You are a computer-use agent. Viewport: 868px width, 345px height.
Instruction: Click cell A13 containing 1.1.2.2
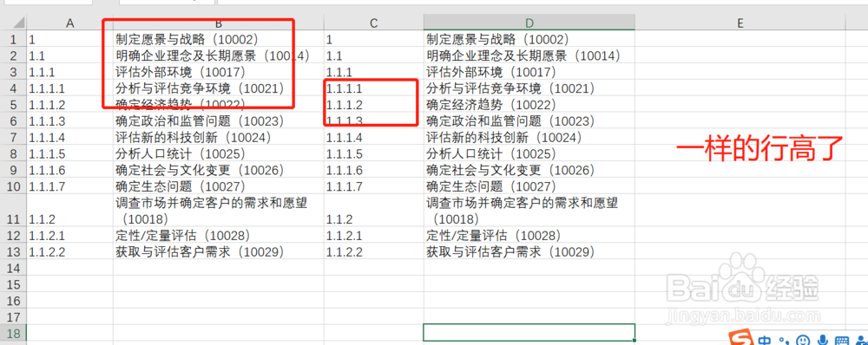[x=69, y=251]
